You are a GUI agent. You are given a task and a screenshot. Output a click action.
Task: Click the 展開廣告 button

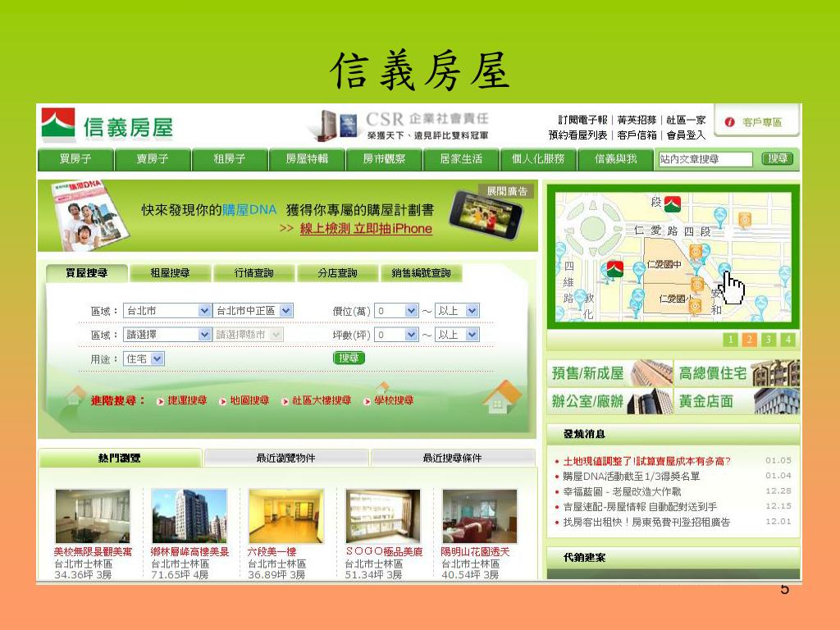pos(507,191)
